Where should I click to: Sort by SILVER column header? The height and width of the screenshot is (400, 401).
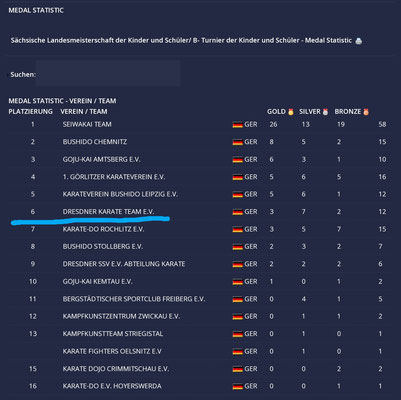310,112
